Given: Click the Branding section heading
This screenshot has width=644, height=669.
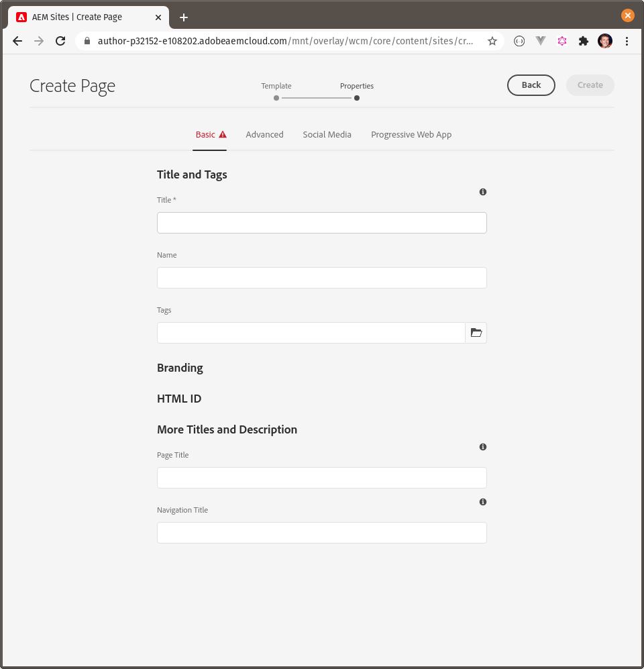Looking at the screenshot, I should [x=180, y=368].
